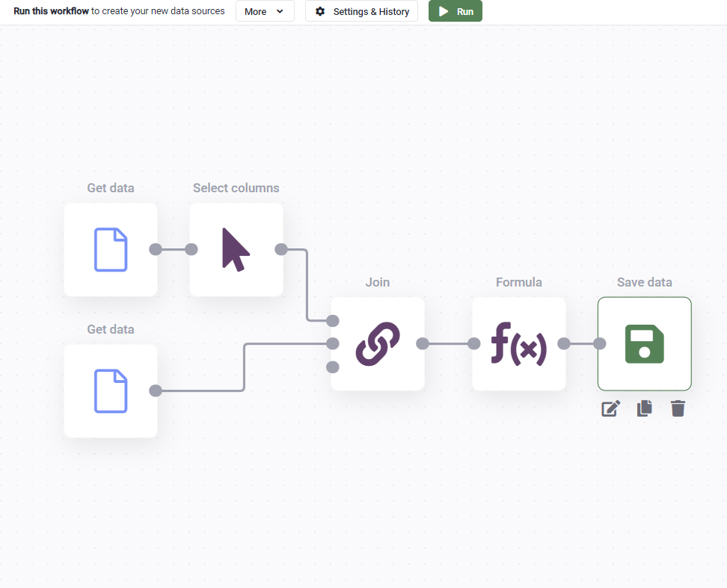
Task: Click the play icon inside the Run button
Action: coord(444,11)
